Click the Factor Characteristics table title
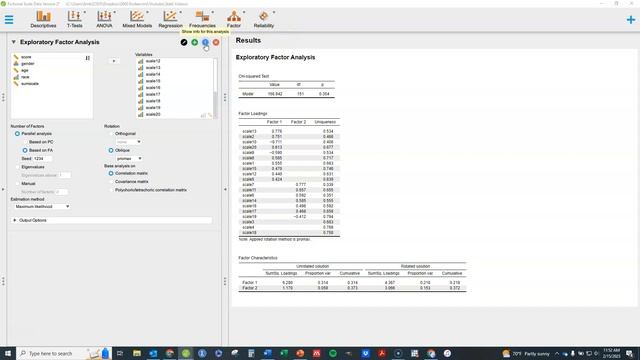 click(258, 258)
